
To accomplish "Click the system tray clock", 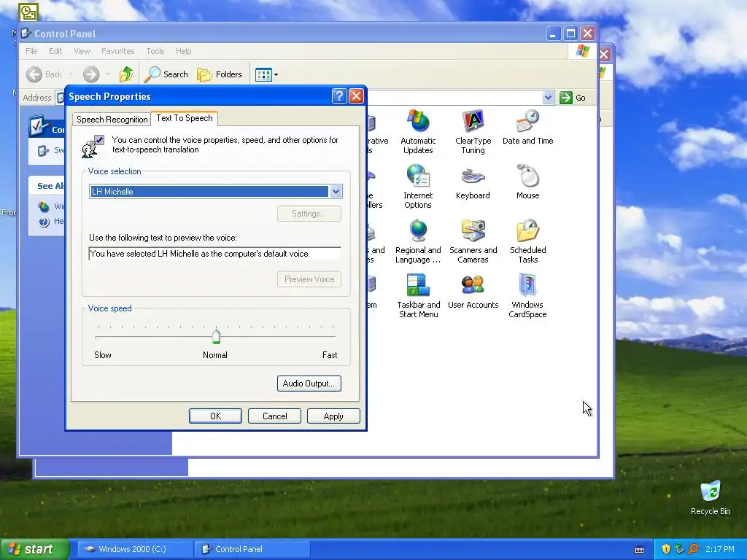I will click(x=720, y=549).
